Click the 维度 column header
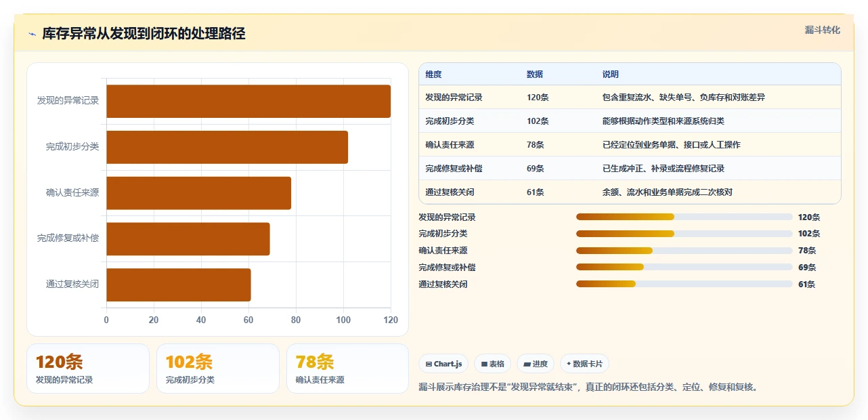 (x=433, y=75)
